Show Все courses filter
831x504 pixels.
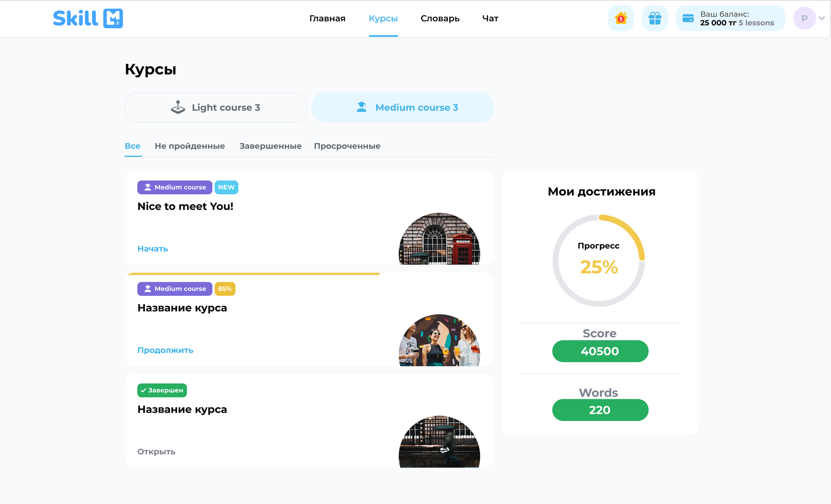(x=132, y=146)
